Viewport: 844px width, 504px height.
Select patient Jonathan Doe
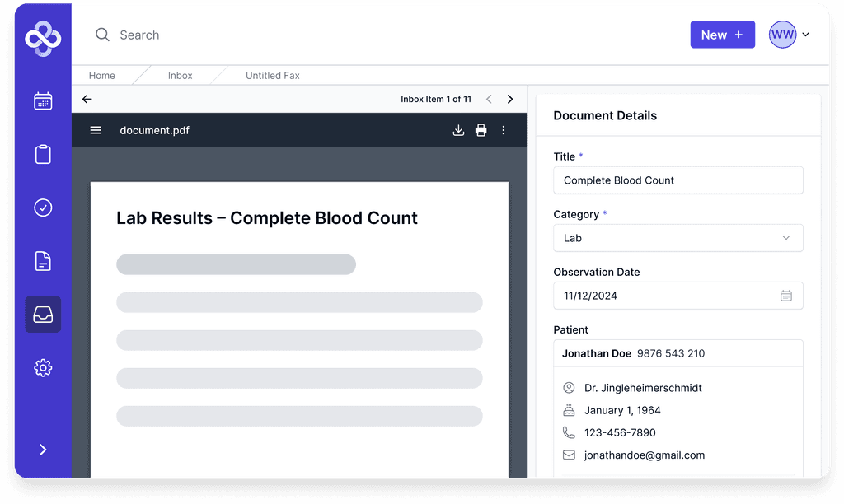click(596, 353)
